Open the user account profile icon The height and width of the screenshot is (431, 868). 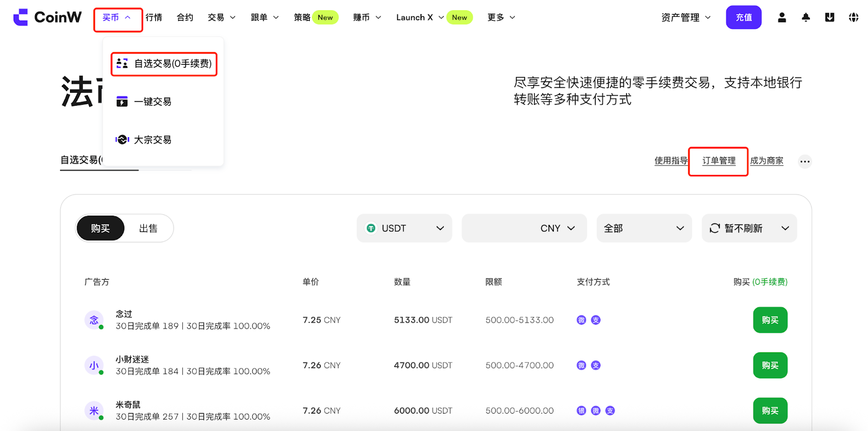782,17
